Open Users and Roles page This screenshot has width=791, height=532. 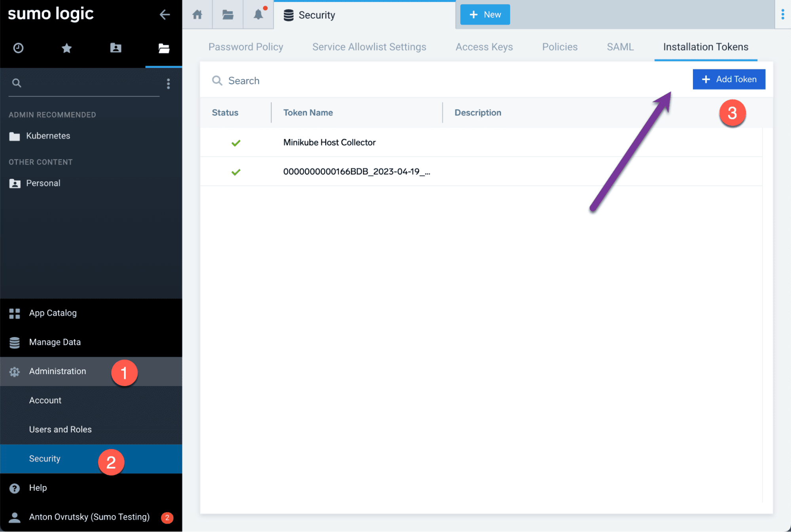pyautogui.click(x=60, y=430)
